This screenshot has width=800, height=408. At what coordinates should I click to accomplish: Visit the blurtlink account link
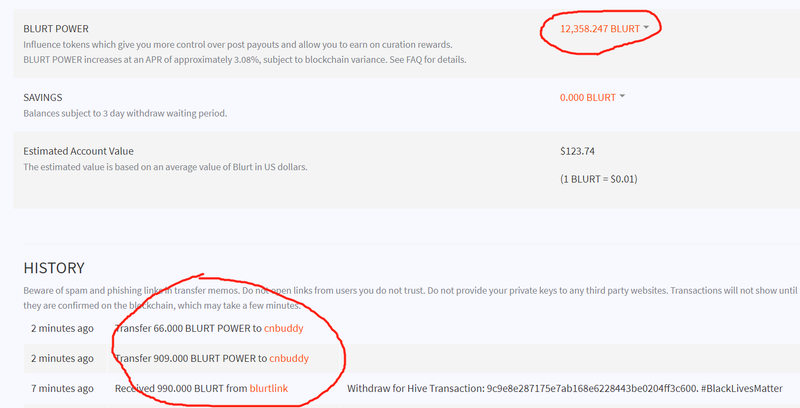276,387
